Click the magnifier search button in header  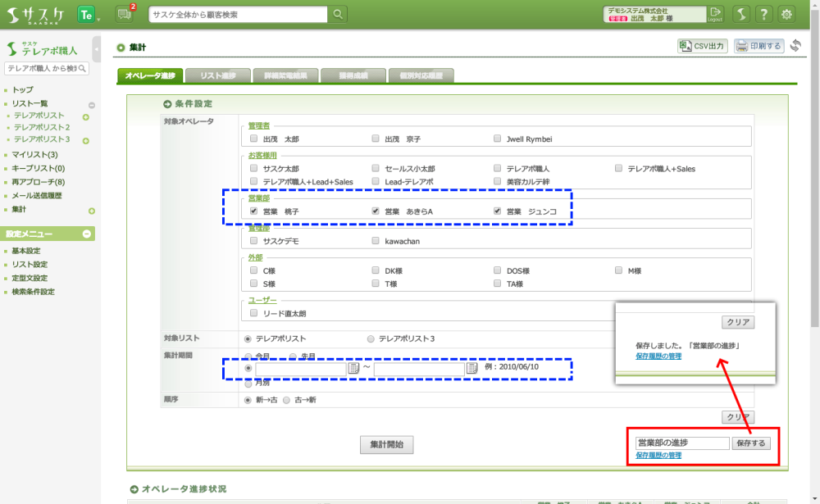click(338, 14)
